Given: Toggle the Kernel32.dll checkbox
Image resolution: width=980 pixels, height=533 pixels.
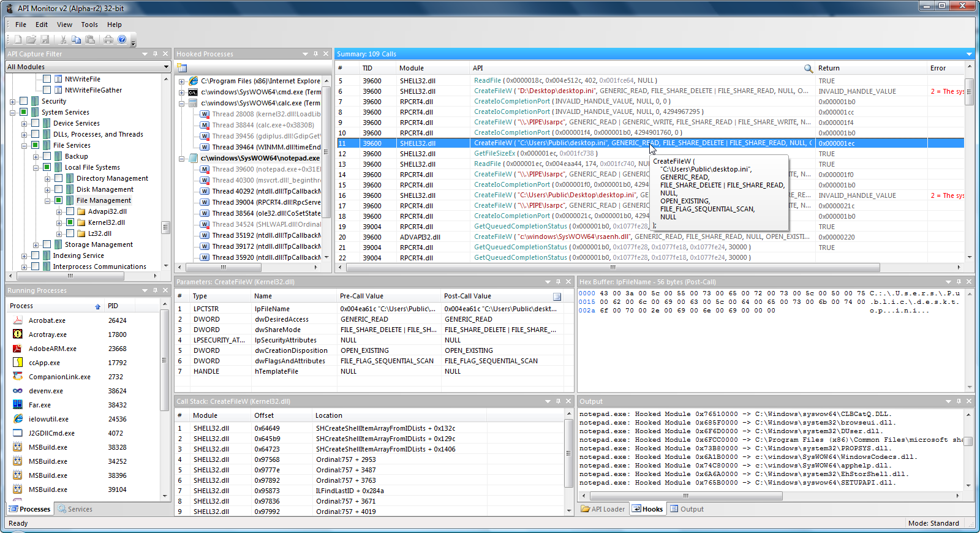Looking at the screenshot, I should [70, 222].
